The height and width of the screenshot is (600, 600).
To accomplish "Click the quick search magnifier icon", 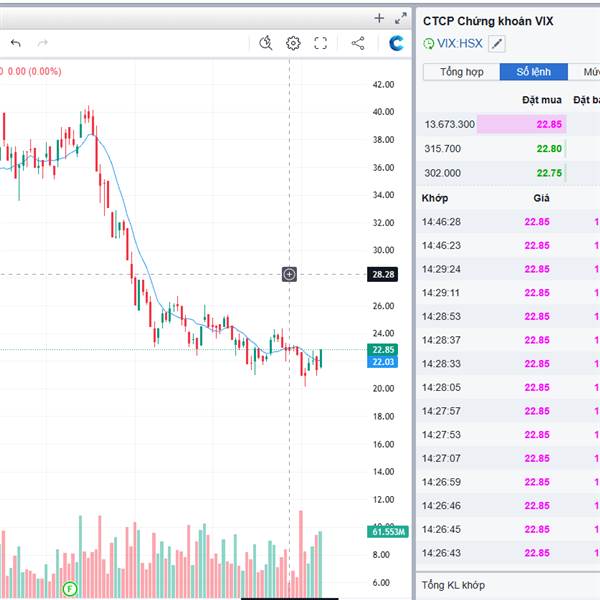I will tap(265, 43).
